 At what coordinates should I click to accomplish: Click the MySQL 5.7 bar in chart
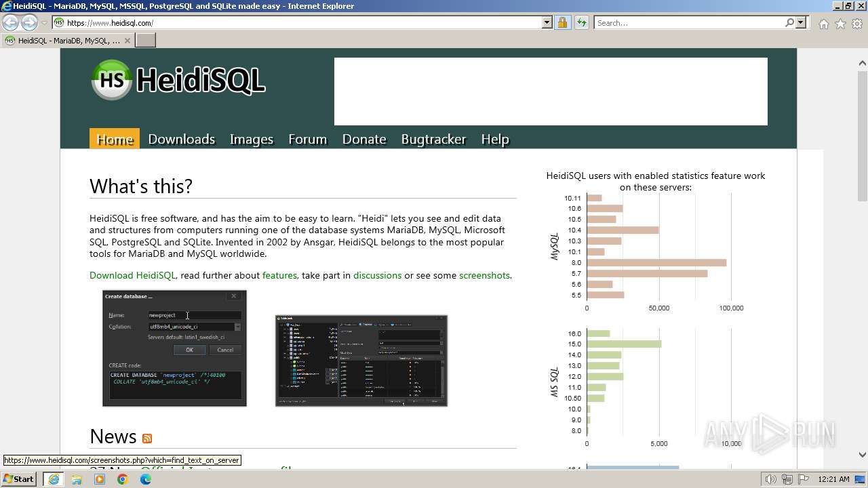[x=647, y=274]
